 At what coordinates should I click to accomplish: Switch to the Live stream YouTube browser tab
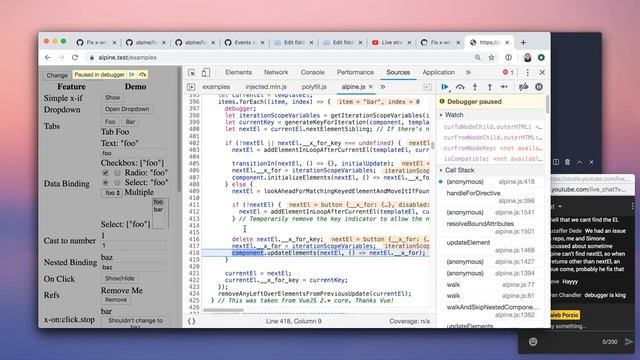pyautogui.click(x=391, y=42)
